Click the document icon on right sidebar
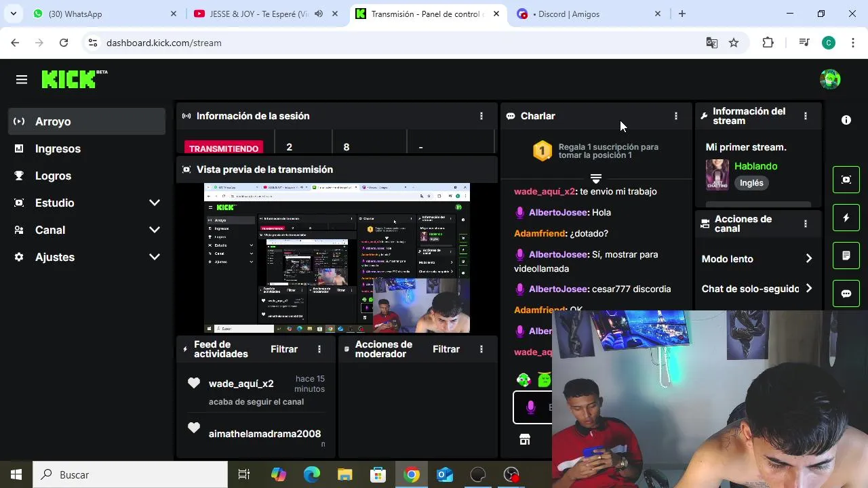Viewport: 868px width, 488px height. [x=846, y=256]
